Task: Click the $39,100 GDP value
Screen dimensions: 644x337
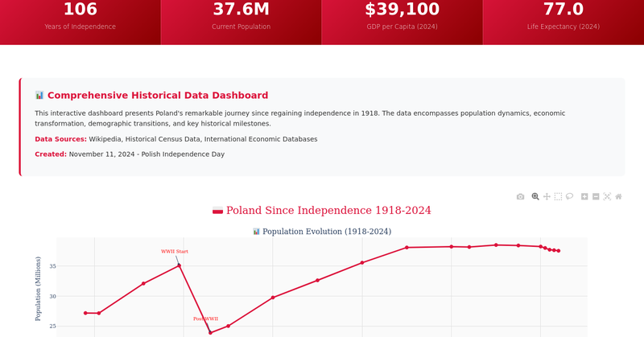Action: [x=402, y=9]
